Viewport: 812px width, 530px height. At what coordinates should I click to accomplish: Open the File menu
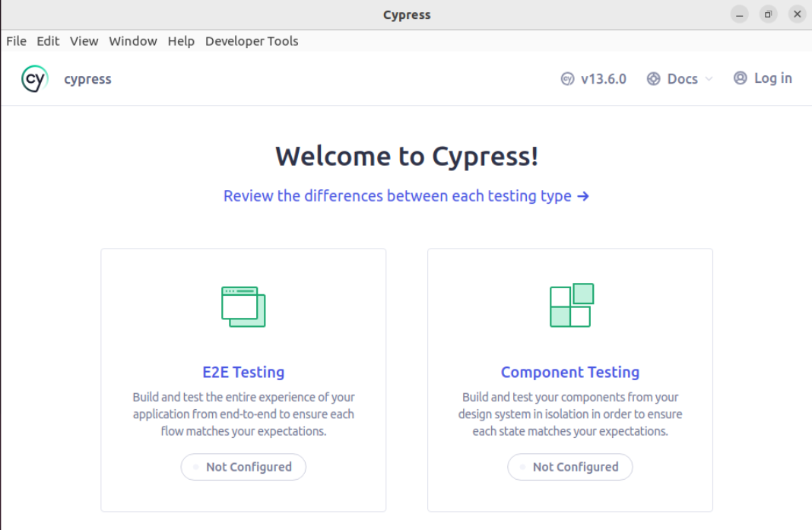pos(16,41)
